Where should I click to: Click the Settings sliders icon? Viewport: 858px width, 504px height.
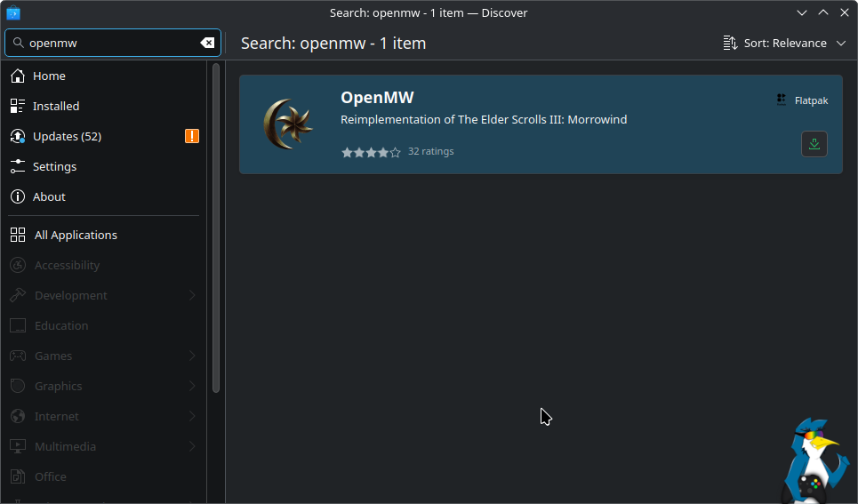coord(18,167)
